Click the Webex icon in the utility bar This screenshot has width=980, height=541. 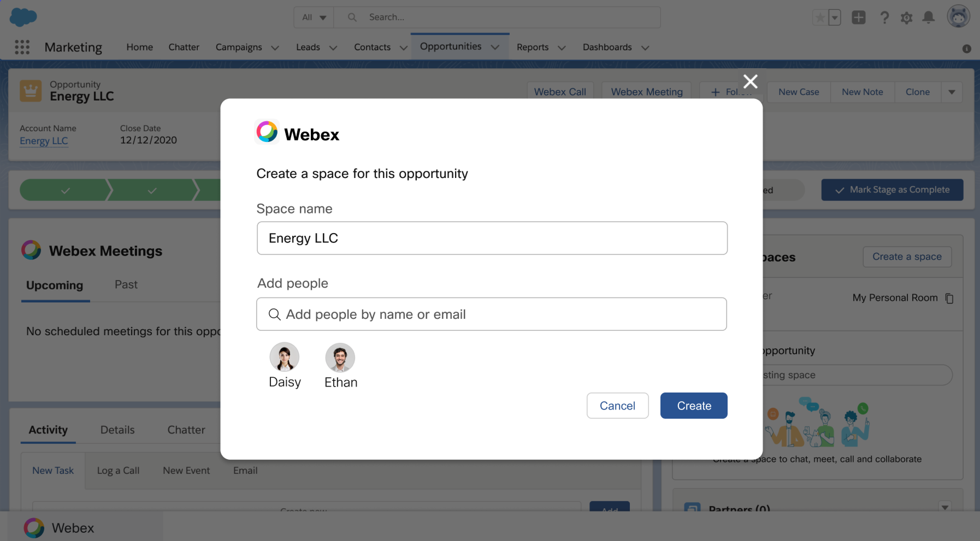tap(34, 528)
